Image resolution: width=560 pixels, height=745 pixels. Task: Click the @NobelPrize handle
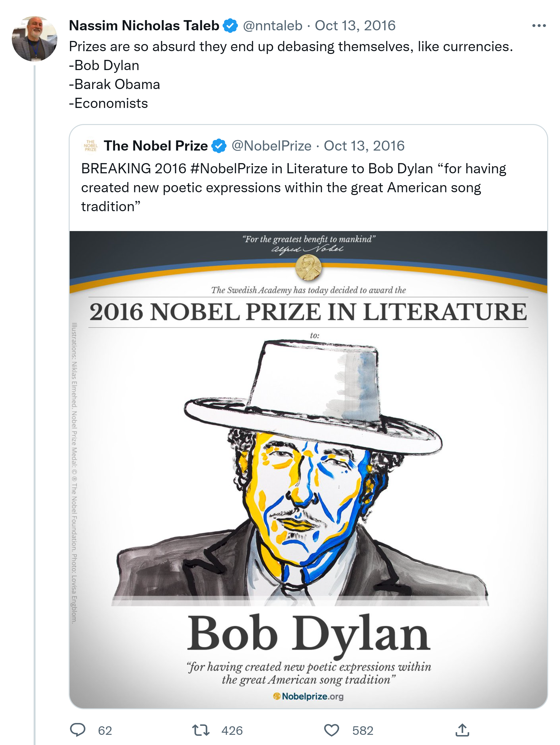pos(271,146)
